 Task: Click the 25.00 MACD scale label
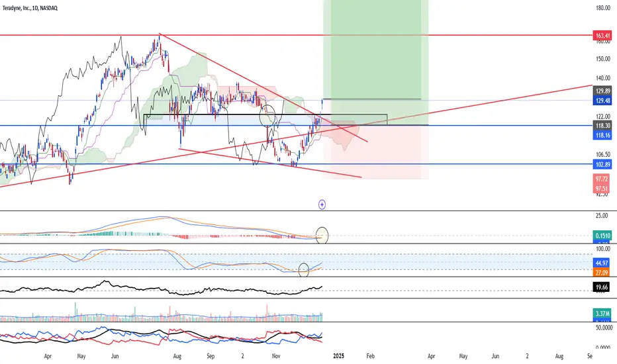602,216
